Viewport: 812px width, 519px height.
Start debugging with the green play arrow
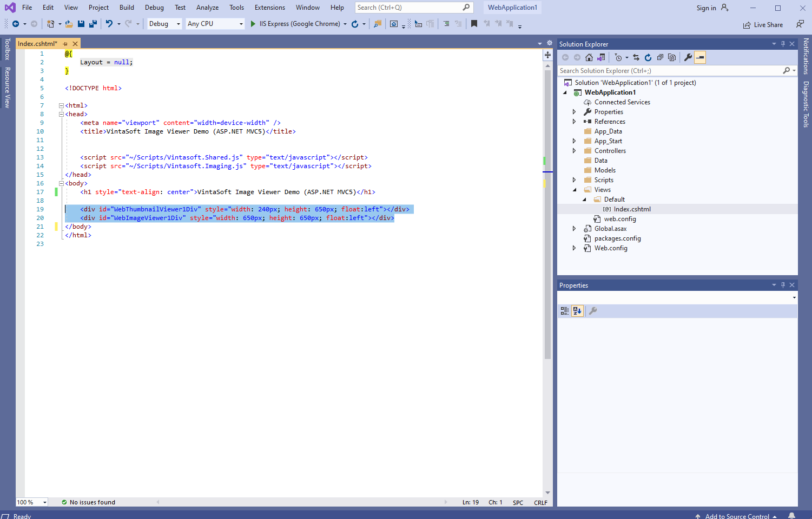click(x=253, y=24)
